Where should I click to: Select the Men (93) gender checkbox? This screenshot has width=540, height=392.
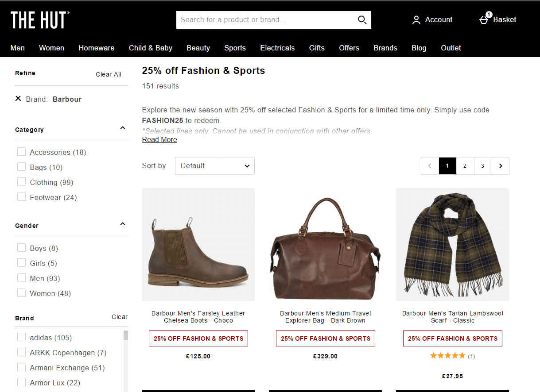[21, 278]
